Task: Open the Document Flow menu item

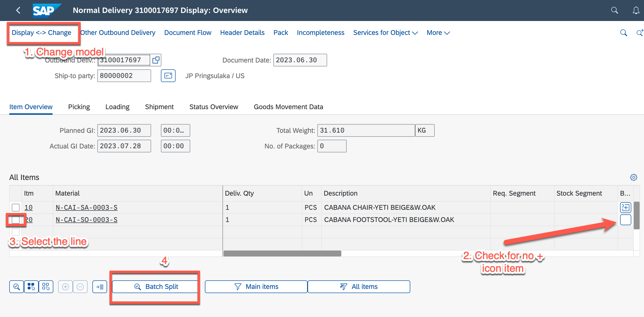Action: coord(188,33)
